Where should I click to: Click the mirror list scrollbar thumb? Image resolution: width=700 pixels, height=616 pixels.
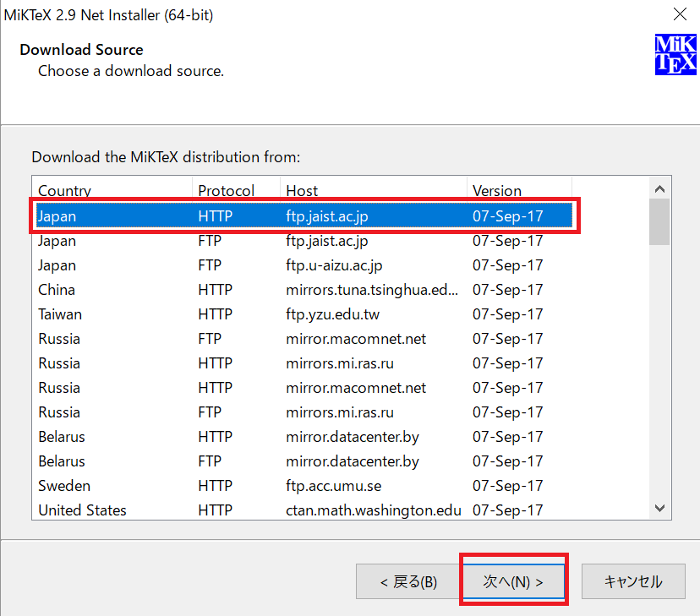point(659,222)
